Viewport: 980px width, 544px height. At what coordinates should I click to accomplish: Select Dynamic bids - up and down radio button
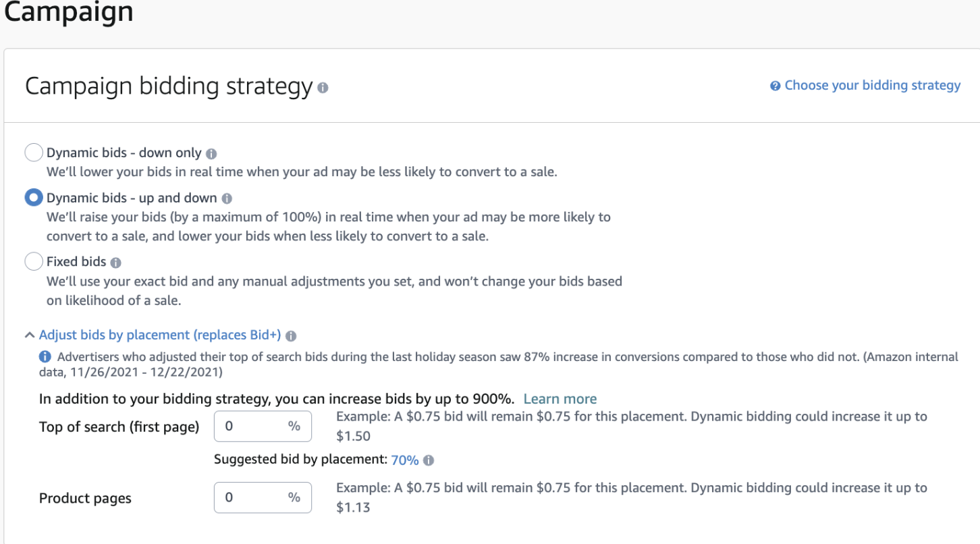(34, 198)
